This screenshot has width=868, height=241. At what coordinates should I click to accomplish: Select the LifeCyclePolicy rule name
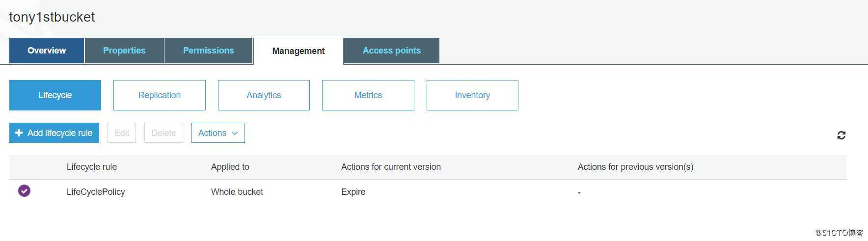tap(96, 192)
